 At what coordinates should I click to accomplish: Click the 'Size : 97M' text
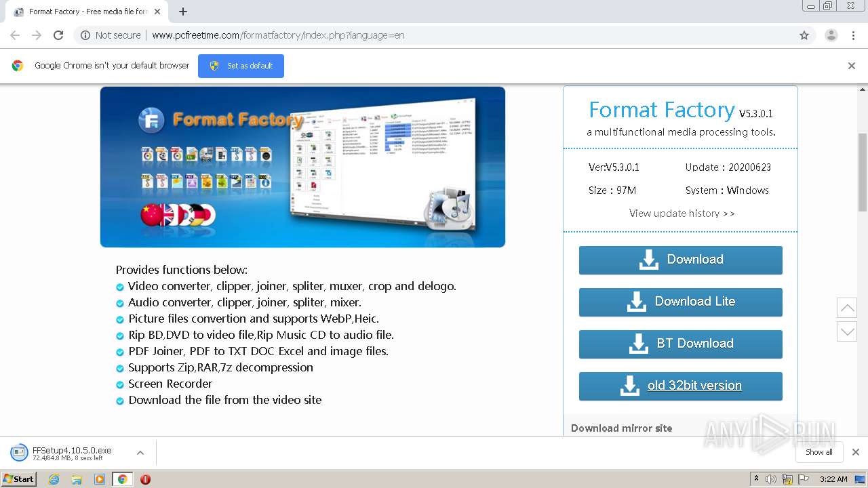[612, 190]
